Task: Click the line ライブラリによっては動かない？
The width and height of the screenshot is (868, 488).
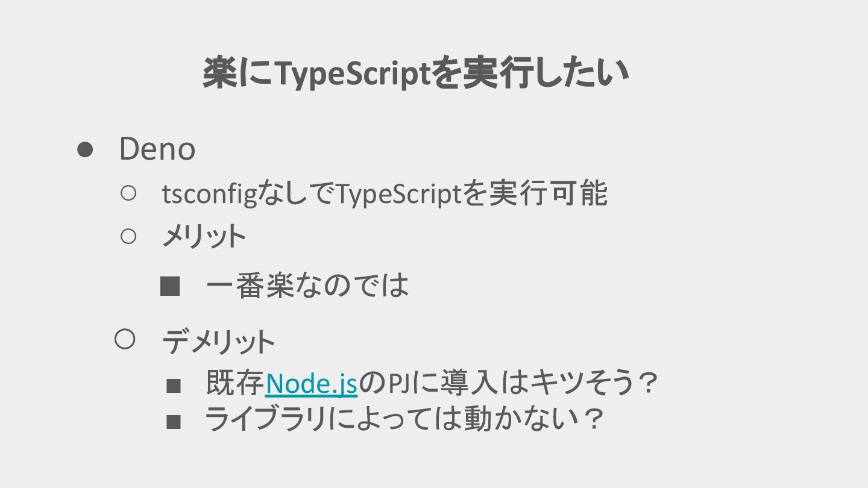Action: point(404,420)
